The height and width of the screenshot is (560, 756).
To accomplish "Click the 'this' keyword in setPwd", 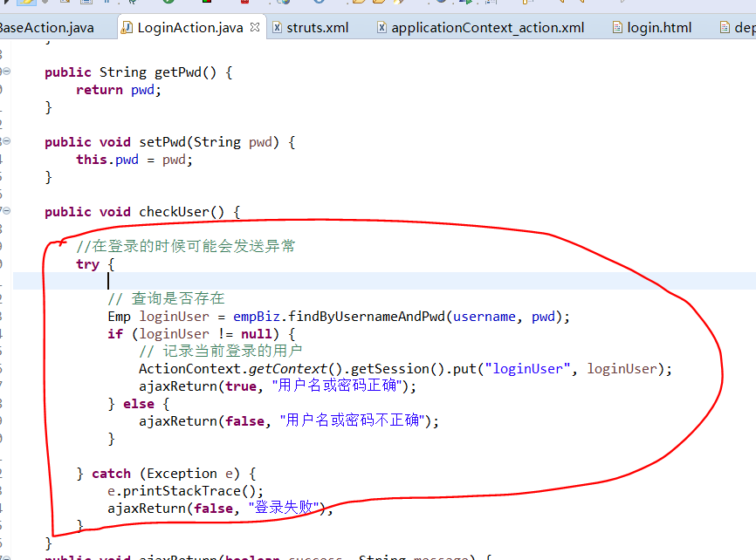I will click(x=92, y=160).
